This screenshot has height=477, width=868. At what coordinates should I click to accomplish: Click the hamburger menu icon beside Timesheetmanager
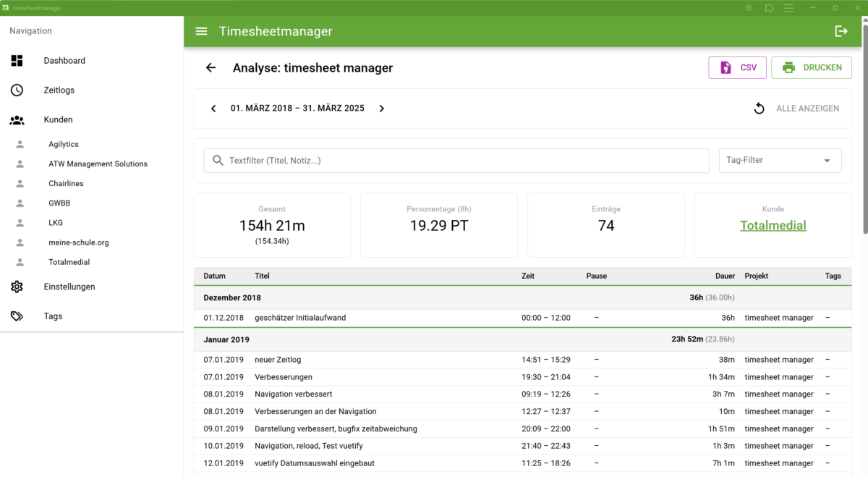point(202,31)
